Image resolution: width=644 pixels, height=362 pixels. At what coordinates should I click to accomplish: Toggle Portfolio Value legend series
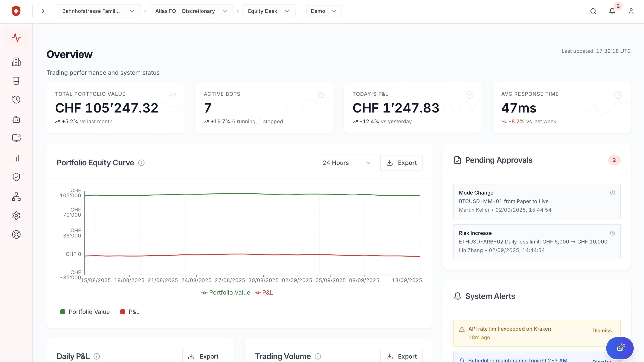[85, 312]
